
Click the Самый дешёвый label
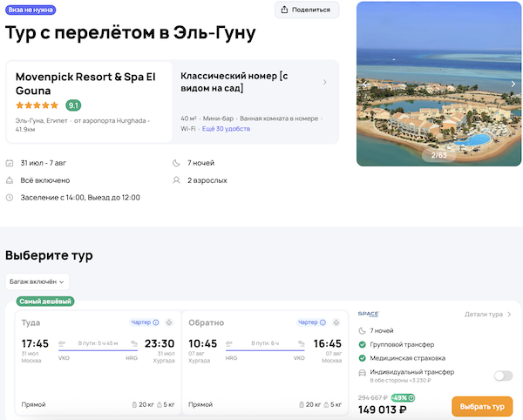[45, 301]
